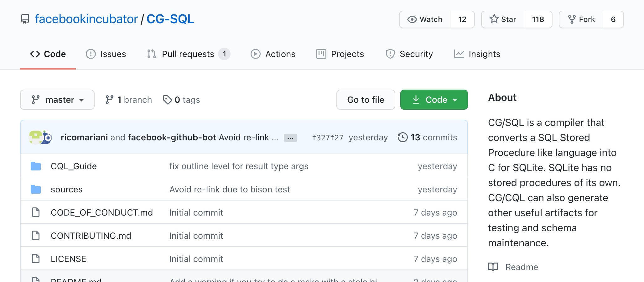
Task: Click the Go to file button
Action: point(366,100)
